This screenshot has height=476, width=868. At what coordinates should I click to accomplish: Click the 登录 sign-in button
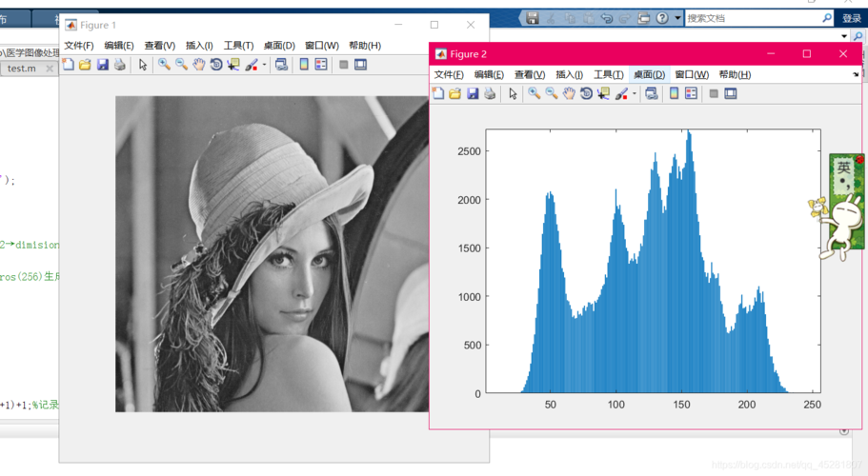click(852, 18)
